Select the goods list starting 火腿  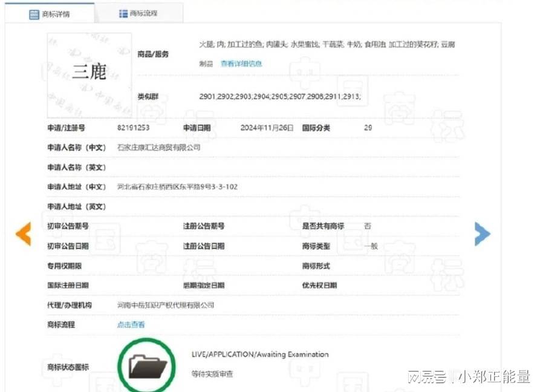pos(327,54)
